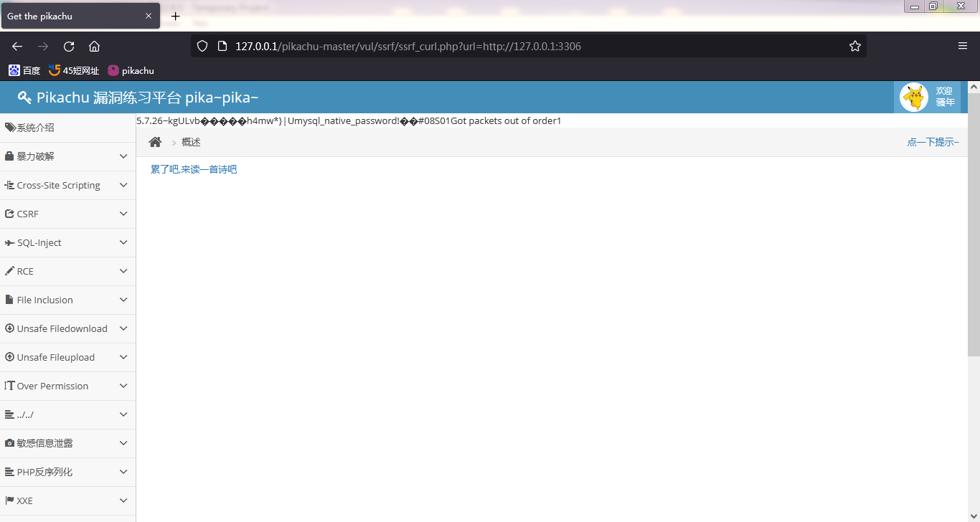Bookmark this page via the star icon
This screenshot has height=522, width=980.
[854, 45]
